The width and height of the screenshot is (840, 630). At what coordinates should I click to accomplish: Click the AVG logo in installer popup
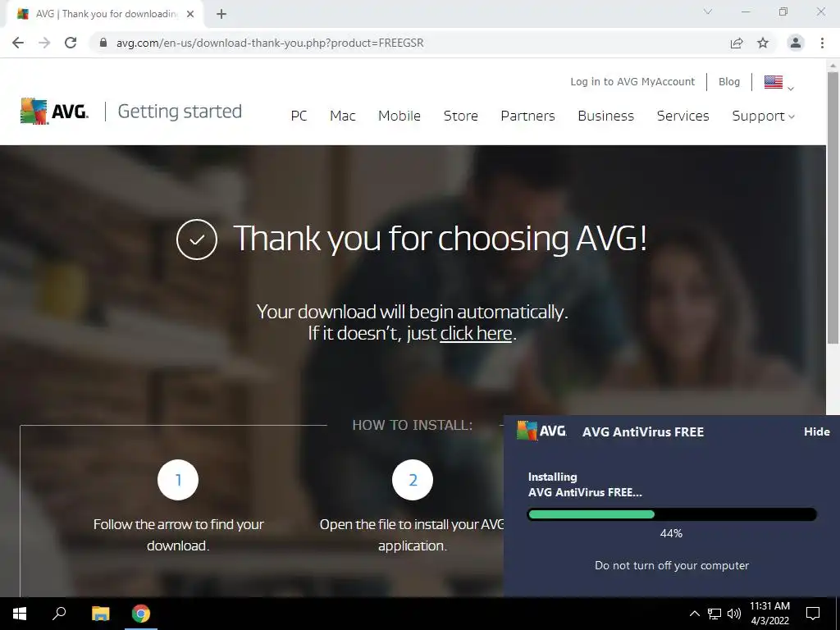click(x=541, y=431)
